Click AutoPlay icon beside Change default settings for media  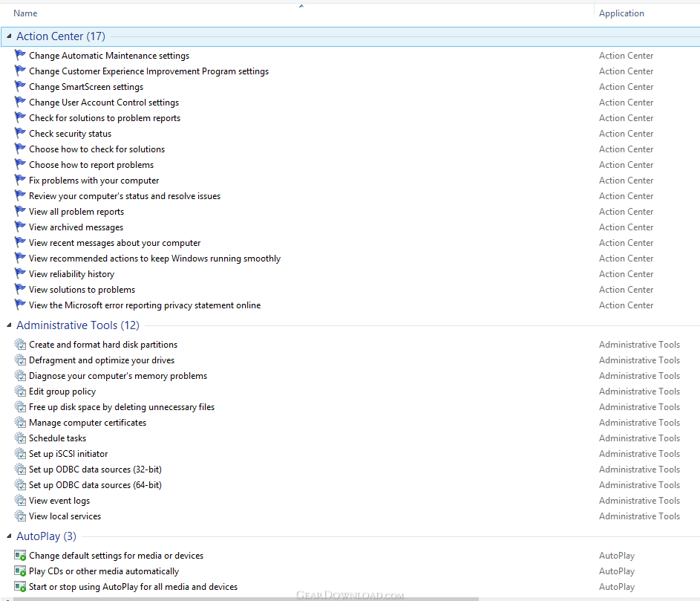(20, 556)
